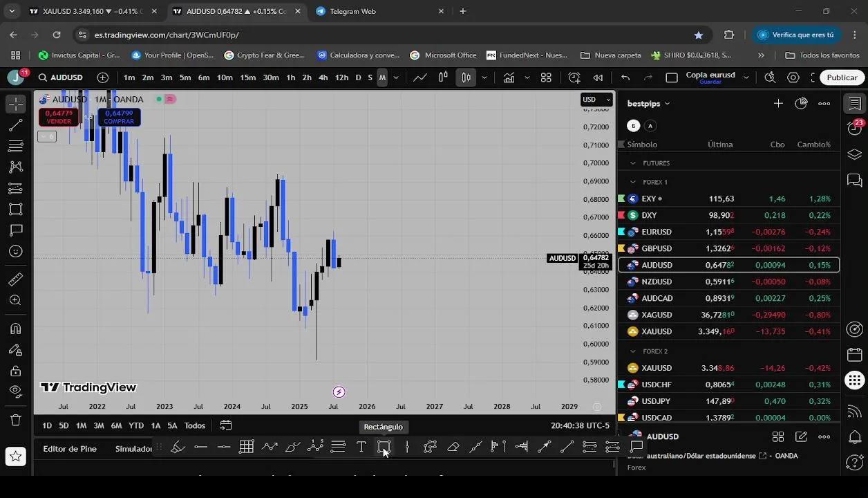
Task: Open the Copia eurusd layout dropdown arrow
Action: [x=746, y=77]
